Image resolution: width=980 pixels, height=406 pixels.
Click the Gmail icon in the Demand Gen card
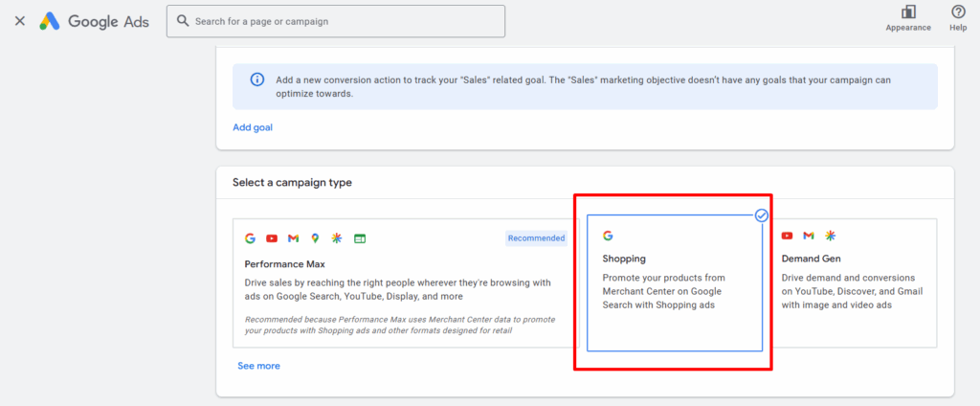(x=809, y=236)
